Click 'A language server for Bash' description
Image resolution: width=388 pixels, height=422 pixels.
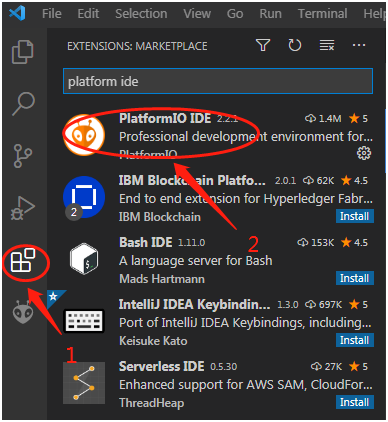pos(196,261)
